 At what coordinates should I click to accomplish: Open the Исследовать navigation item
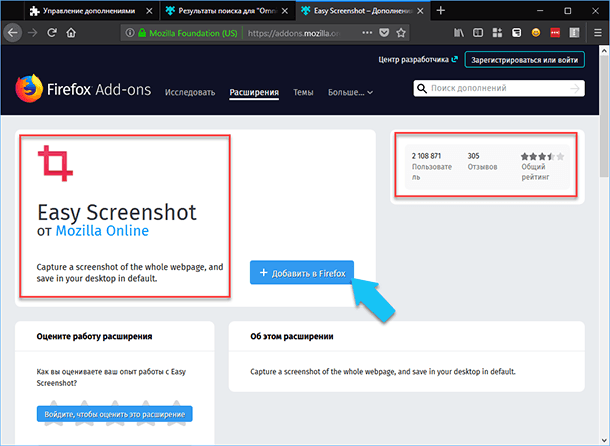click(190, 92)
